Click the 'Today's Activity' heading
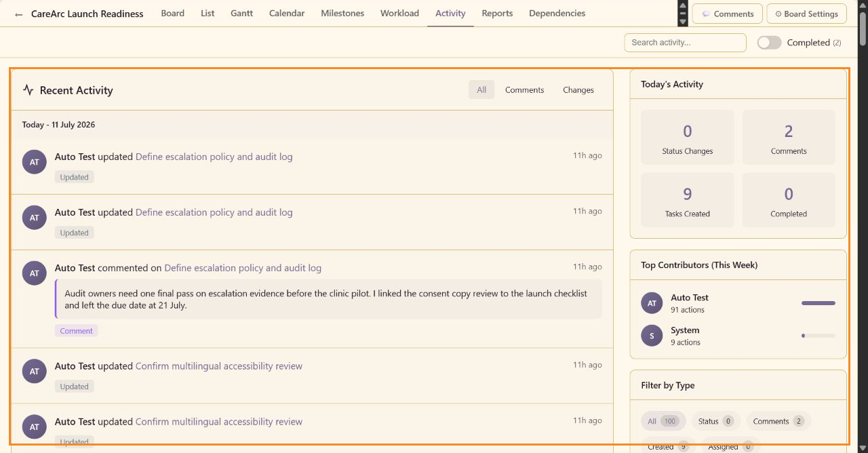The height and width of the screenshot is (453, 868). tap(672, 84)
